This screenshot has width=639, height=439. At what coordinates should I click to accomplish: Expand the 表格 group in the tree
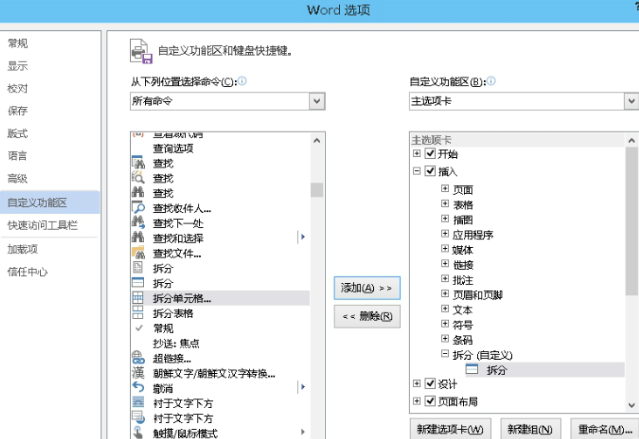(x=445, y=204)
